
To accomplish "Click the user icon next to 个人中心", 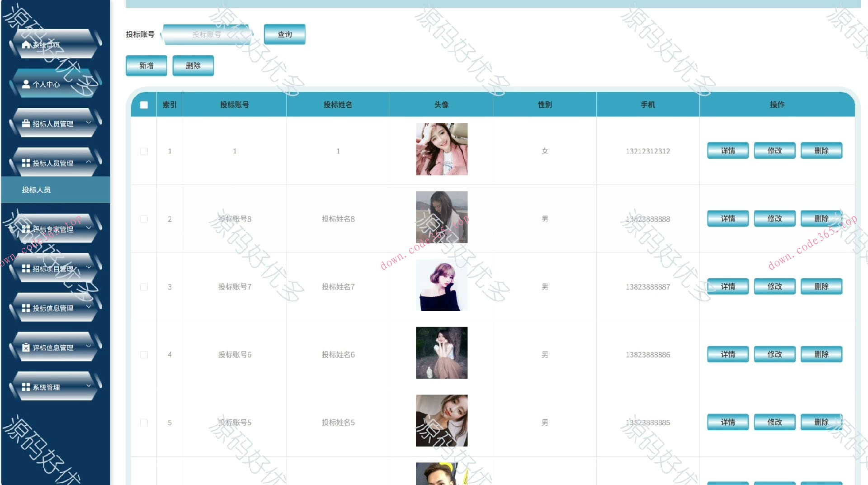I will (x=26, y=84).
